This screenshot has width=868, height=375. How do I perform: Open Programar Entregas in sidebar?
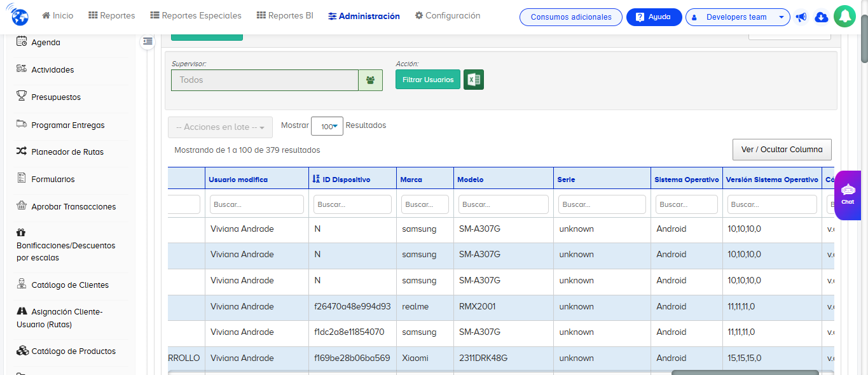(x=68, y=125)
